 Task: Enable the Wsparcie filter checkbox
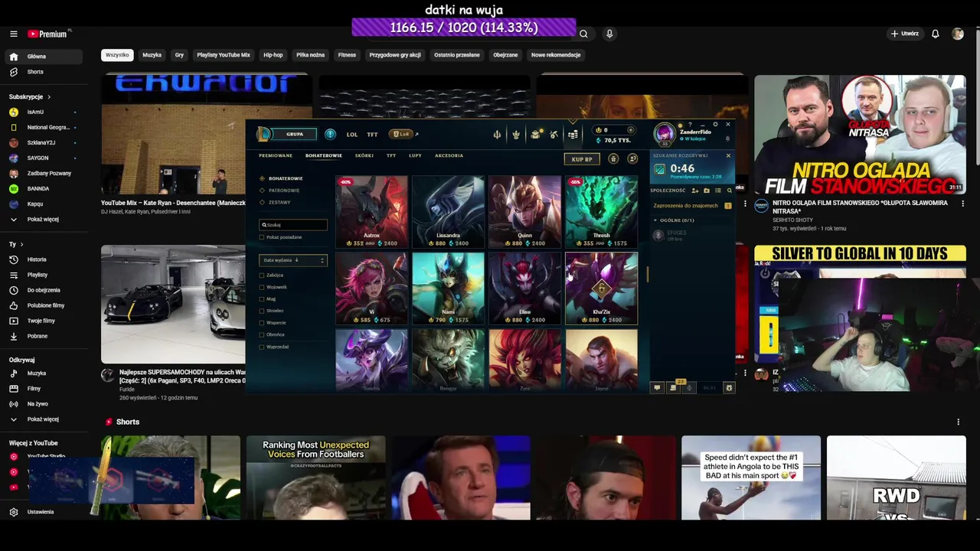point(262,323)
